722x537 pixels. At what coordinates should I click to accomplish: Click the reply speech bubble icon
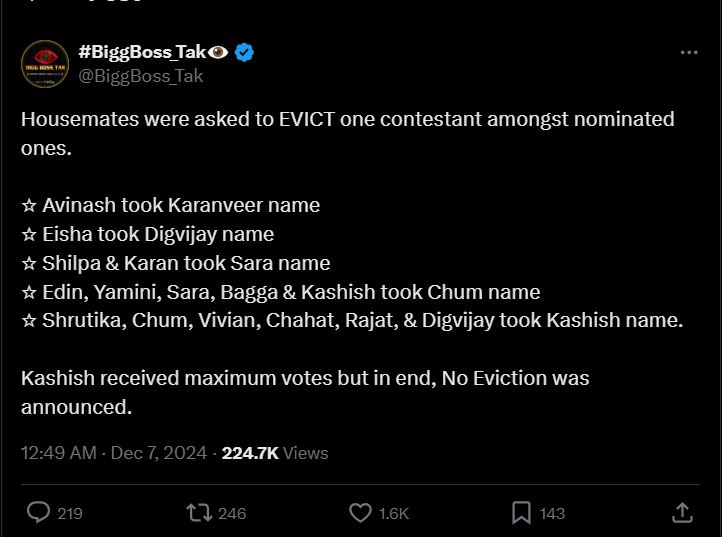pos(38,513)
